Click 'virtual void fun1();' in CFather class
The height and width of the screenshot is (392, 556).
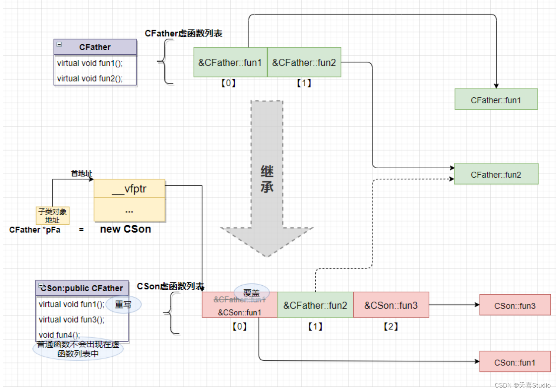click(x=90, y=63)
